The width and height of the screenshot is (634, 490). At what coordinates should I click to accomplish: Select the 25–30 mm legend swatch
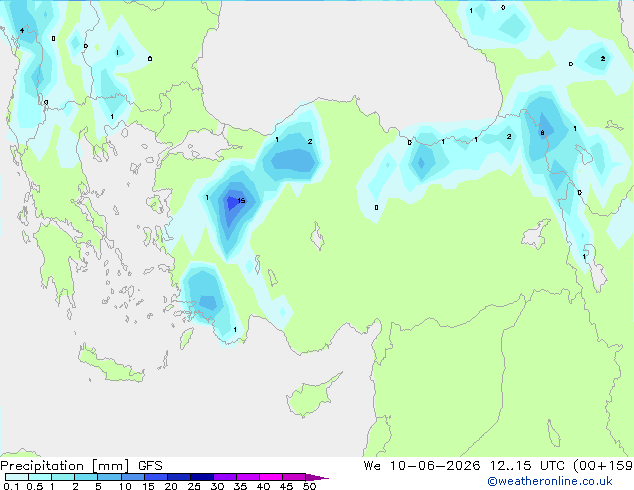click(201, 477)
